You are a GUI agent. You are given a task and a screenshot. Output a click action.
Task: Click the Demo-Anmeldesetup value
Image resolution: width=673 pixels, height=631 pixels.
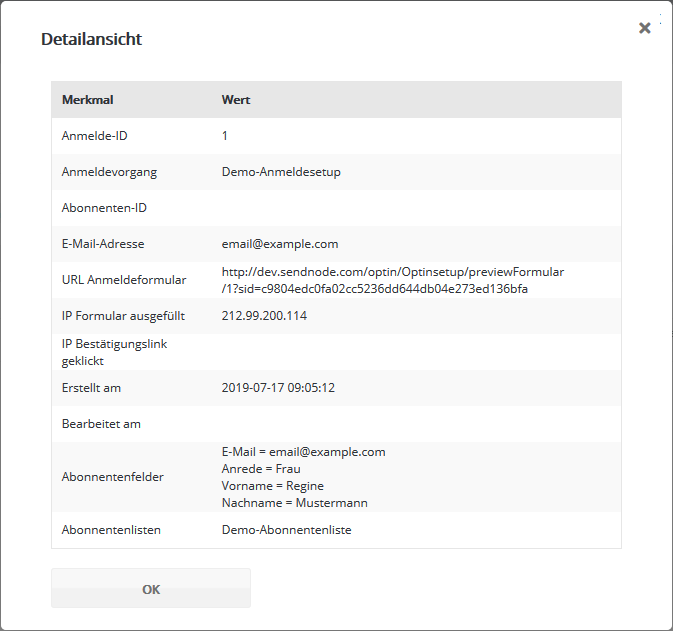[281, 172]
